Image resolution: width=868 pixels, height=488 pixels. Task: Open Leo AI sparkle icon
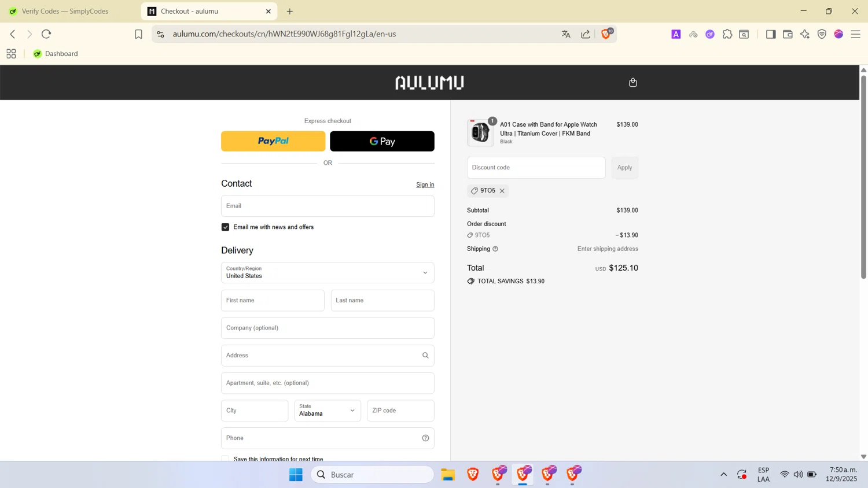tap(805, 34)
